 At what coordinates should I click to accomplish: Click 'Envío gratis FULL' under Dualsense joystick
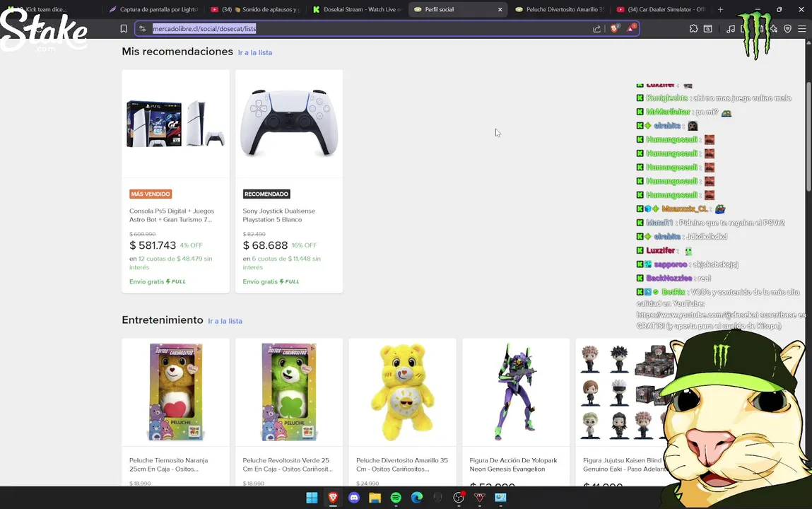click(271, 281)
